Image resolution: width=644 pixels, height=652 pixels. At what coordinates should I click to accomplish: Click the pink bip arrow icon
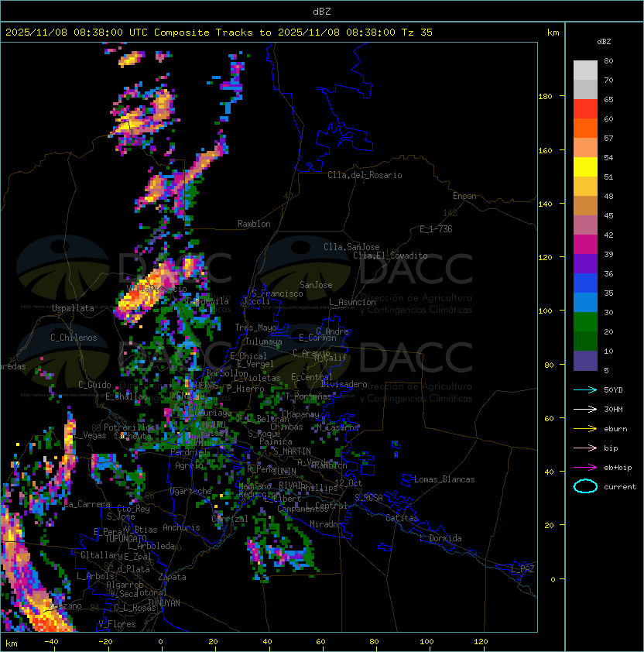coord(585,448)
